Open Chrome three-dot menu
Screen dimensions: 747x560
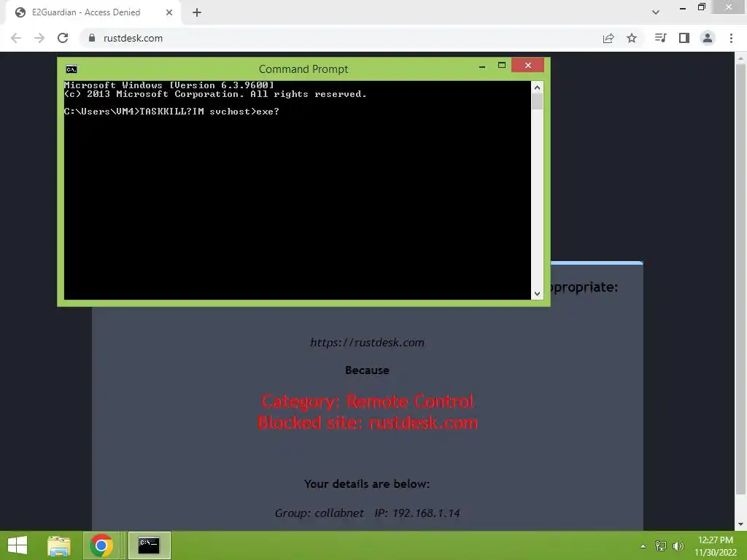pyautogui.click(x=731, y=38)
